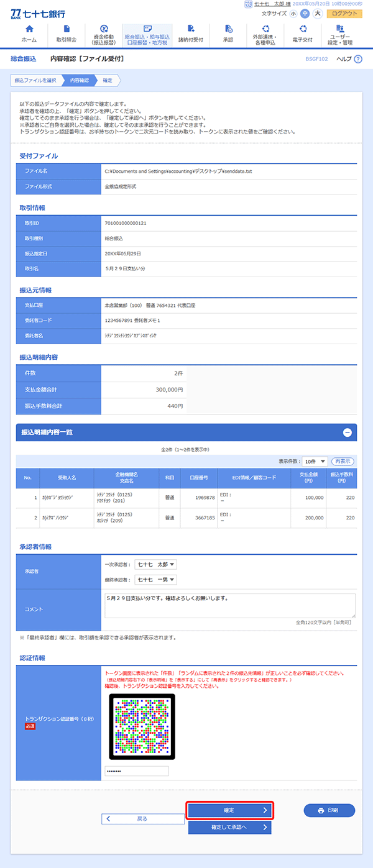Collapse 振込明細内容一覧 with minus icon
373x868 pixels.
pyautogui.click(x=348, y=432)
